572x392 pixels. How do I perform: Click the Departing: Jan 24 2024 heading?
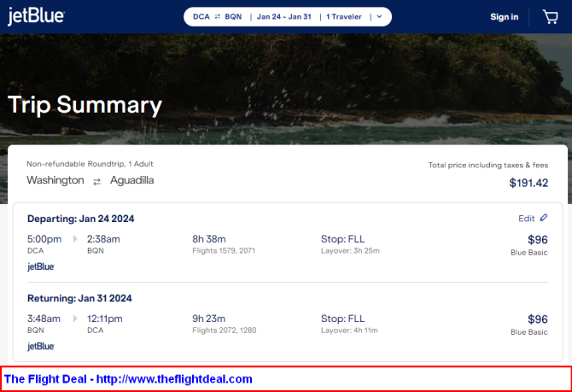pyautogui.click(x=80, y=219)
